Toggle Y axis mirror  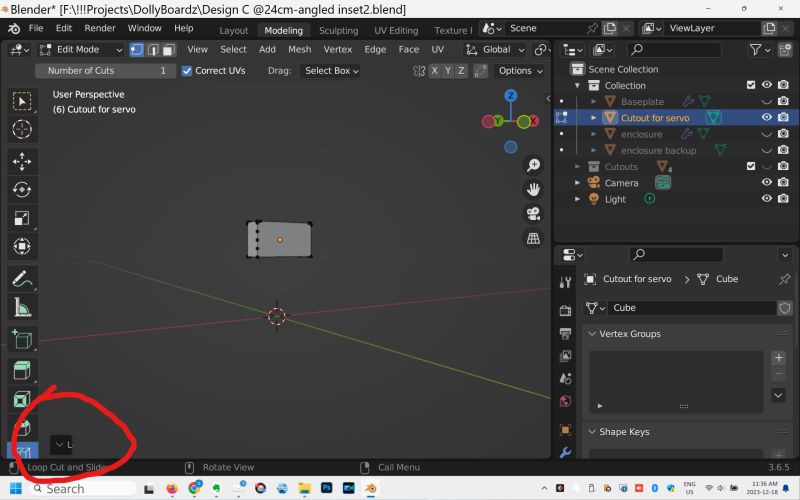[x=447, y=71]
